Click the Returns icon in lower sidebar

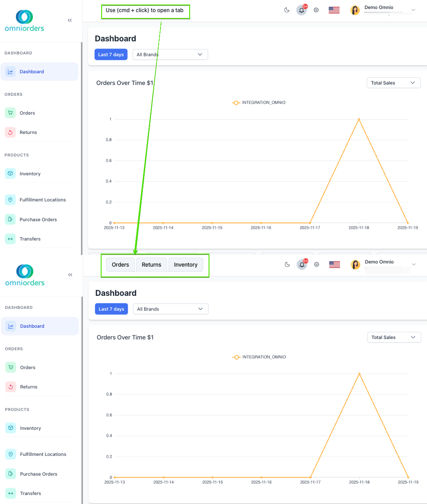point(11,387)
